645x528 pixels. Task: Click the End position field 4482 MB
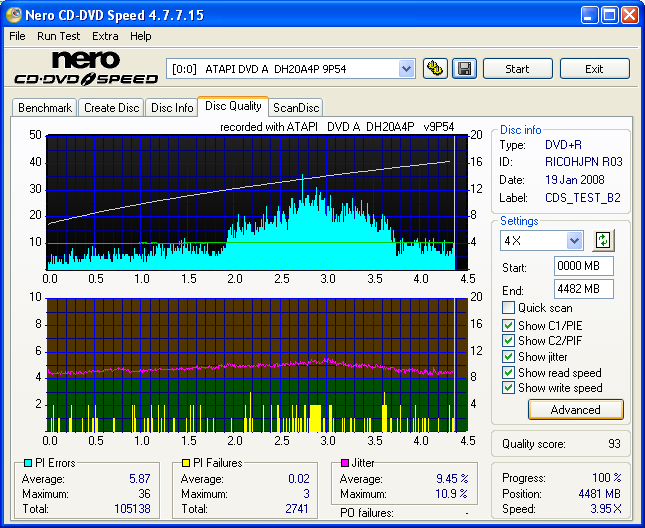click(x=584, y=289)
